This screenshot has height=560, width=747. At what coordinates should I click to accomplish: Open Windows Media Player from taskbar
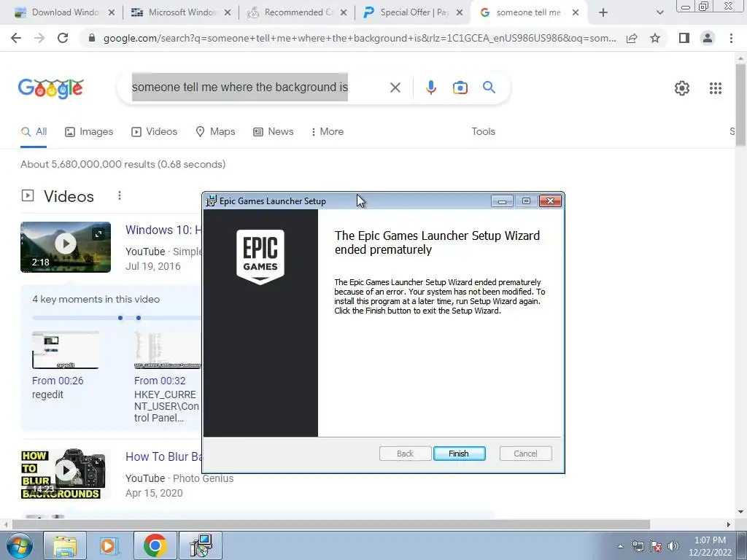tap(109, 545)
